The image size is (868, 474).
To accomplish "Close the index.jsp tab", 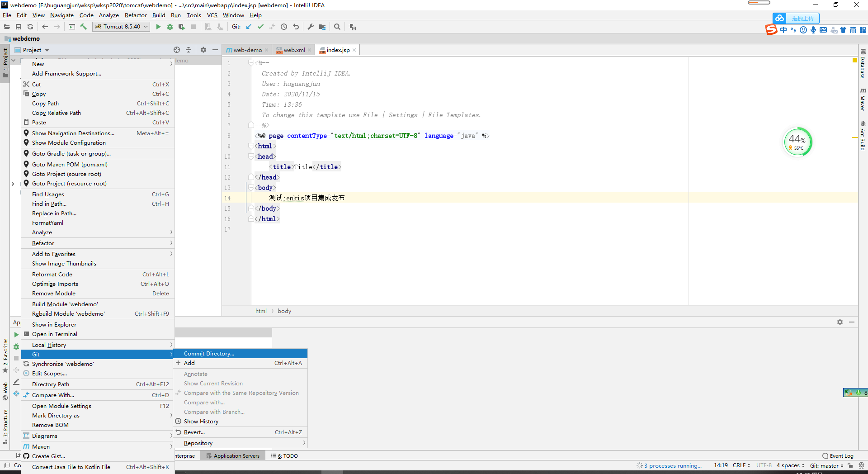I will (x=354, y=50).
